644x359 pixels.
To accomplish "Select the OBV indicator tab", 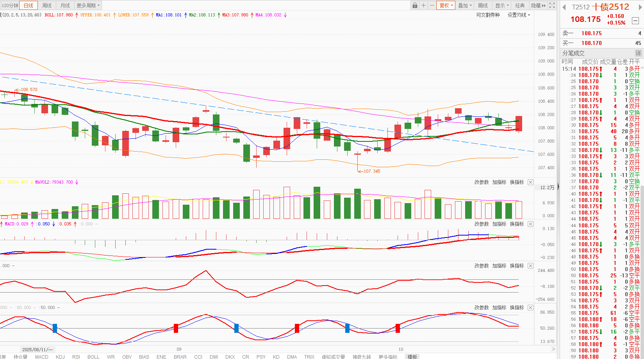I will click(x=127, y=357).
